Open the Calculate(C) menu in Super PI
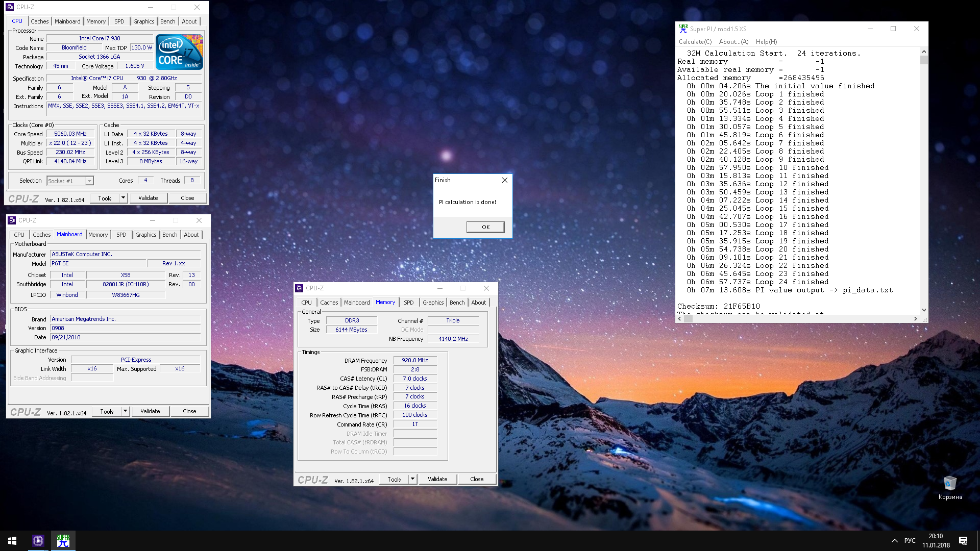 coord(695,42)
